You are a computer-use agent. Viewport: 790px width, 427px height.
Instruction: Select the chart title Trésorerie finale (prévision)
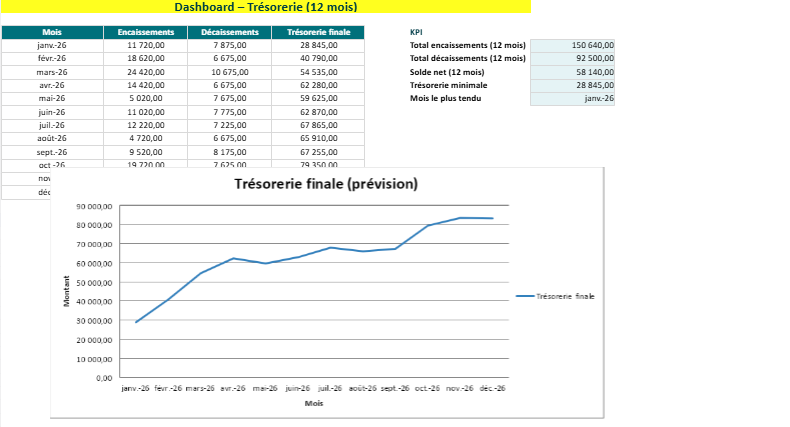tap(326, 184)
